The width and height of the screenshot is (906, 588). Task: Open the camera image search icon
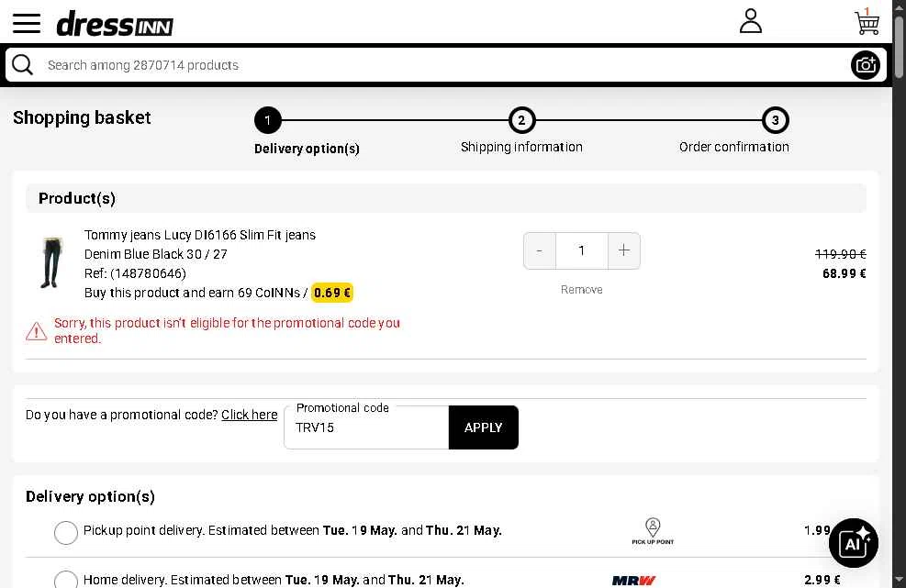point(865,65)
